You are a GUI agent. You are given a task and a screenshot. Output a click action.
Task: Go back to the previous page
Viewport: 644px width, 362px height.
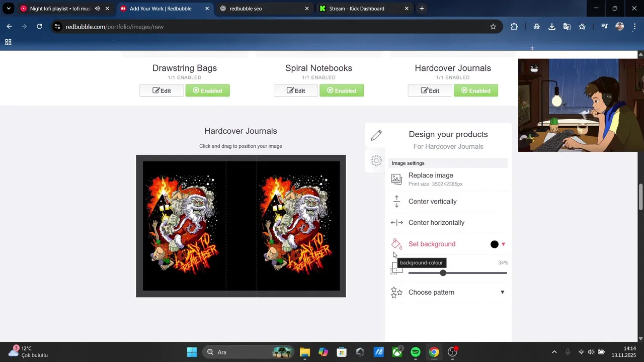[9, 27]
